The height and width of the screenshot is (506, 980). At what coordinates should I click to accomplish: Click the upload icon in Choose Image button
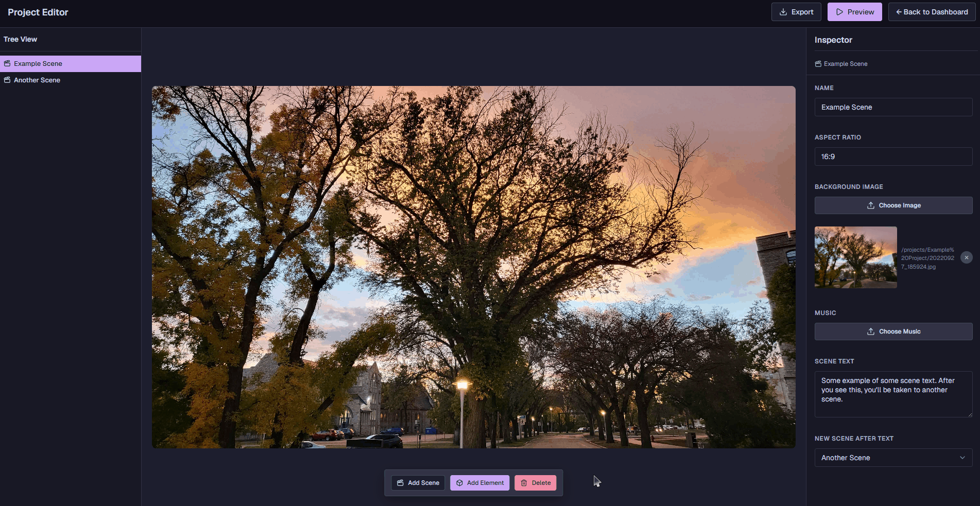click(870, 205)
